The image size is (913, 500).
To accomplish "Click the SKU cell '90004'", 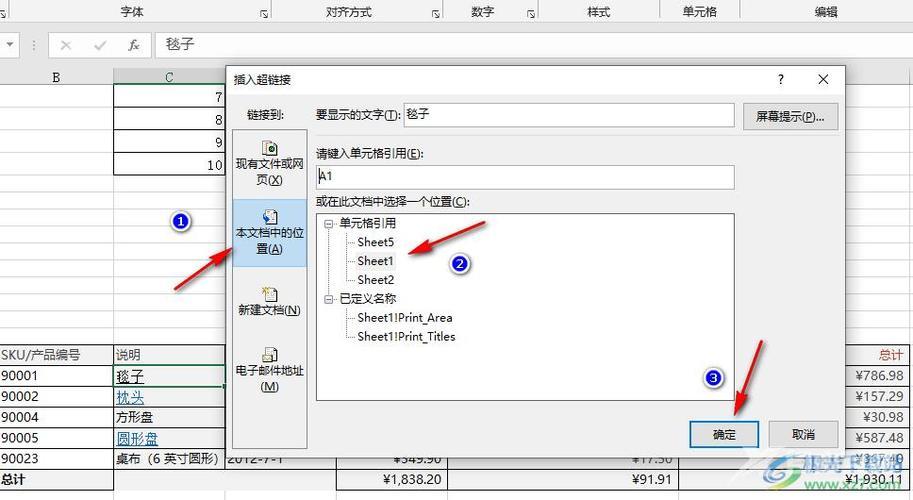I will (x=56, y=417).
